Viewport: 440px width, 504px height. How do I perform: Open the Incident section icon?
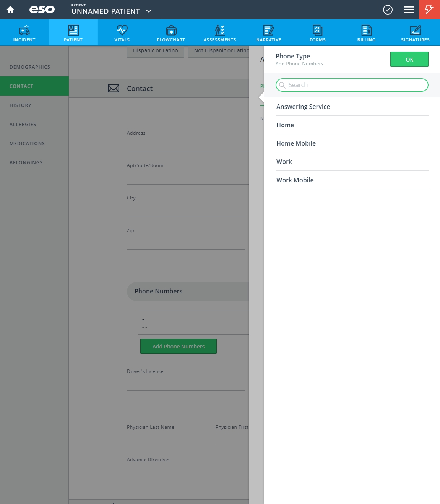point(24,32)
